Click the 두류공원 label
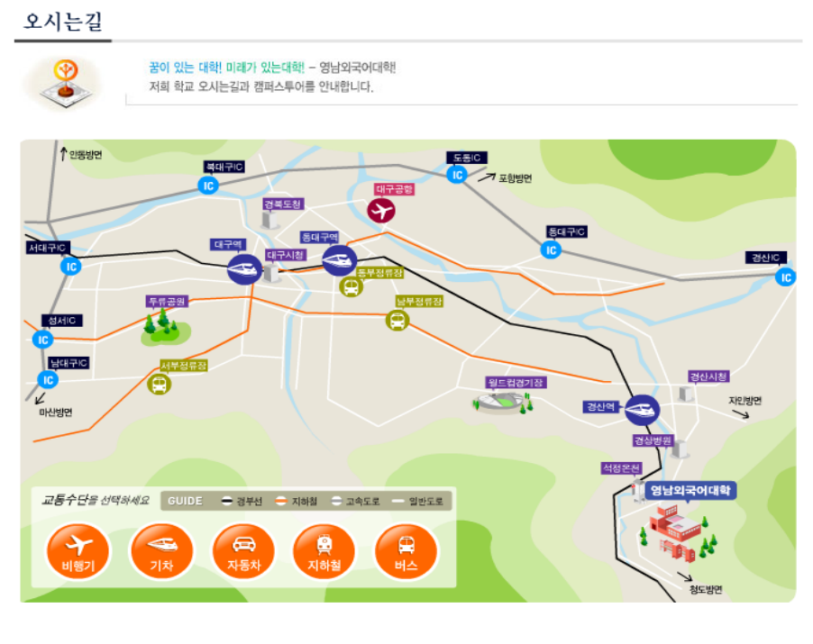 click(x=167, y=301)
